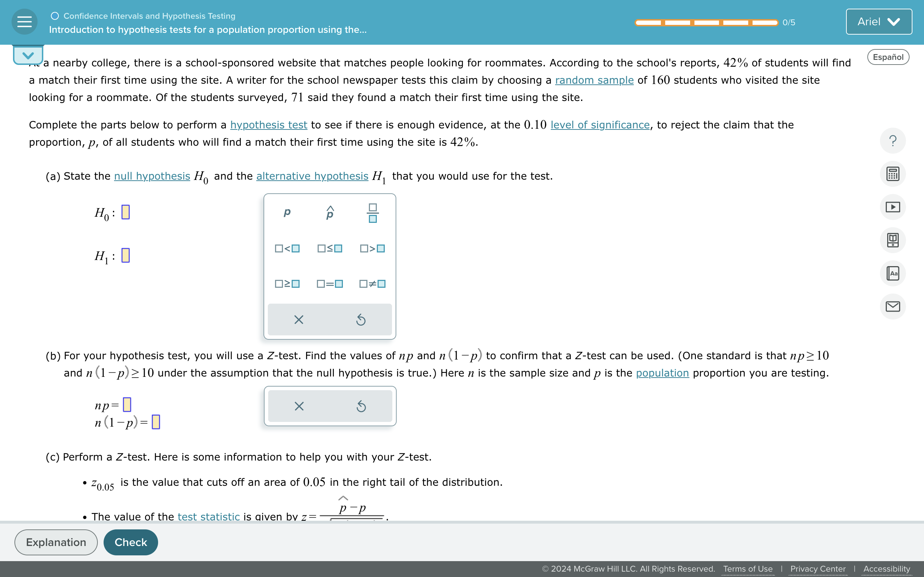Open the Español language toggle option

pos(888,57)
